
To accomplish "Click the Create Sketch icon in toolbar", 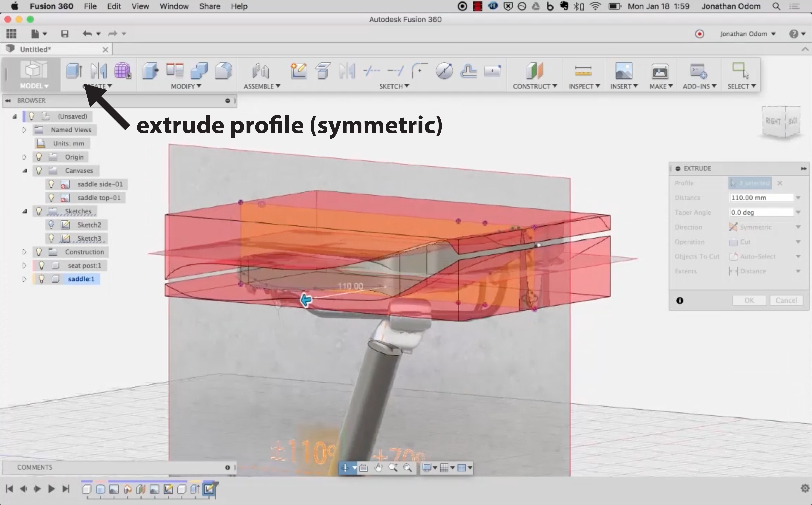I will point(299,71).
